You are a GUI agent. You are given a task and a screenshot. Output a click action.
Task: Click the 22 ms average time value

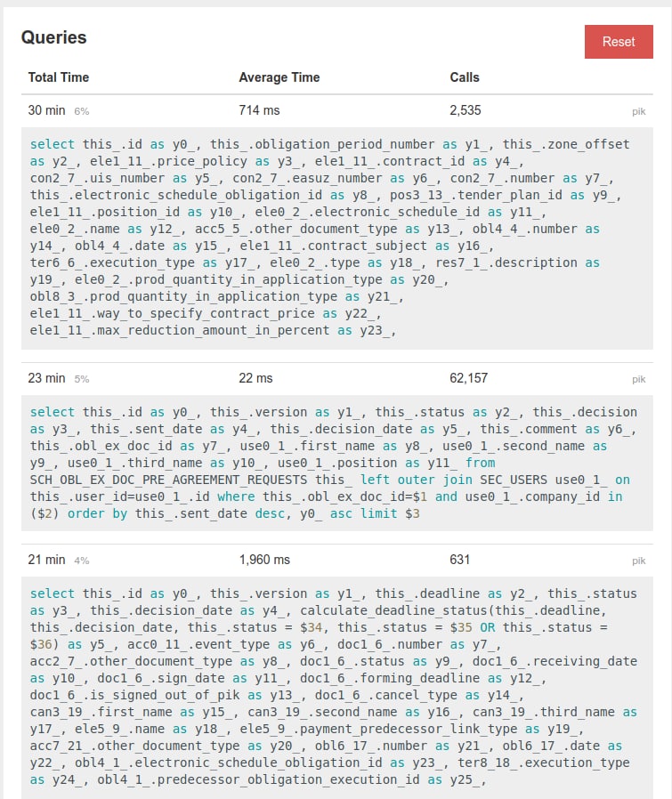[x=256, y=379]
